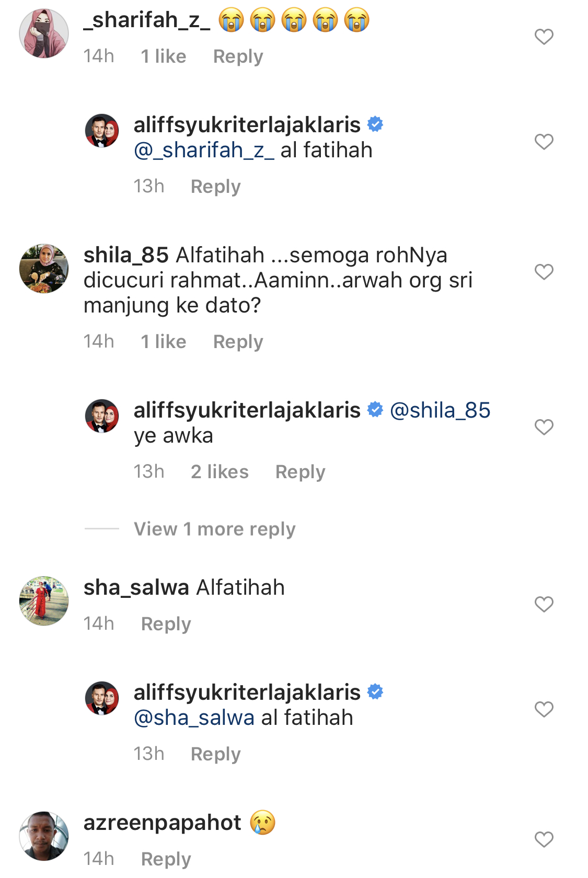The image size is (588, 878).
Task: Like azreenpapahot's sad emoji comment
Action: [x=544, y=839]
